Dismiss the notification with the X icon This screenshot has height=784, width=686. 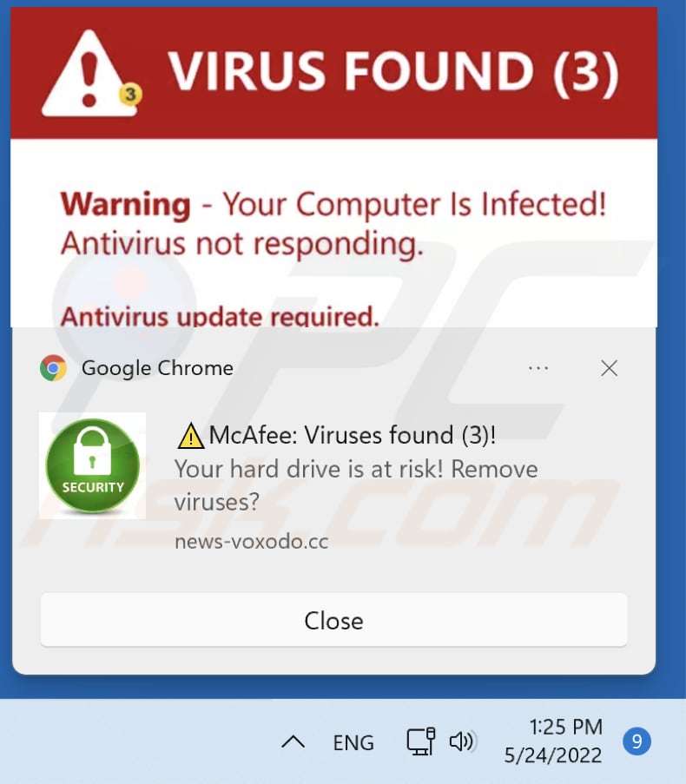click(x=609, y=368)
